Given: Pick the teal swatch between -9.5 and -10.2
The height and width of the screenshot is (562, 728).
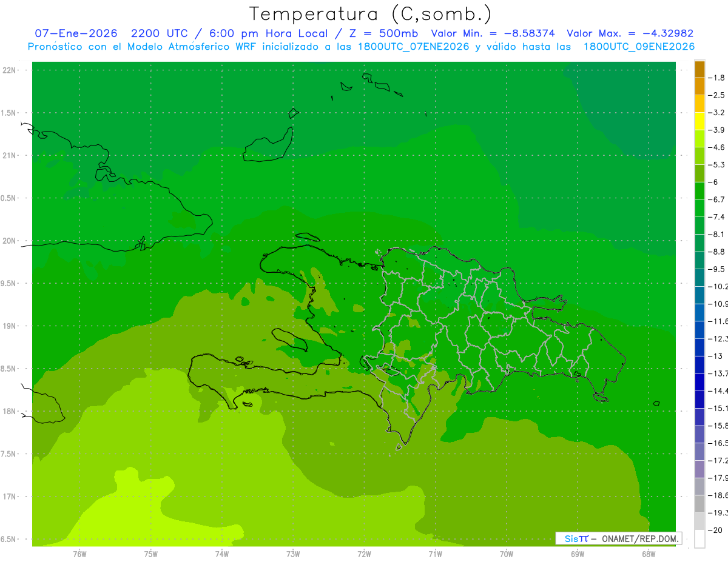Looking at the screenshot, I should [699, 278].
